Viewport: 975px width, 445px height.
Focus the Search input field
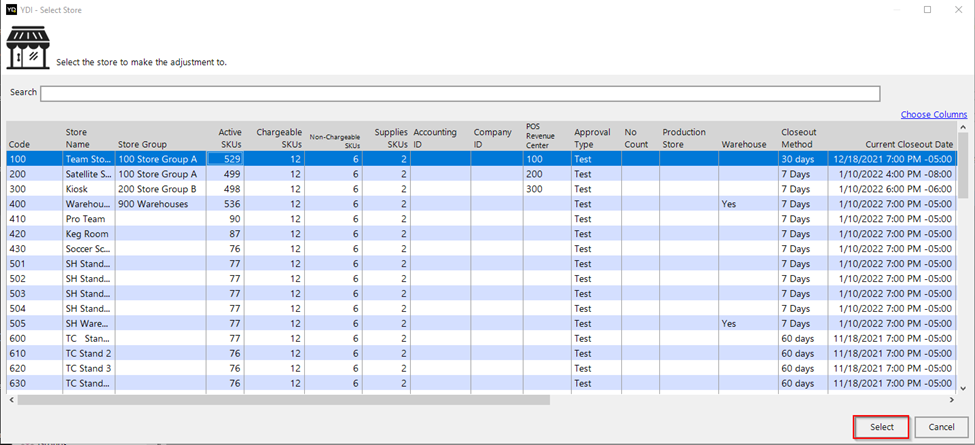coord(460,93)
